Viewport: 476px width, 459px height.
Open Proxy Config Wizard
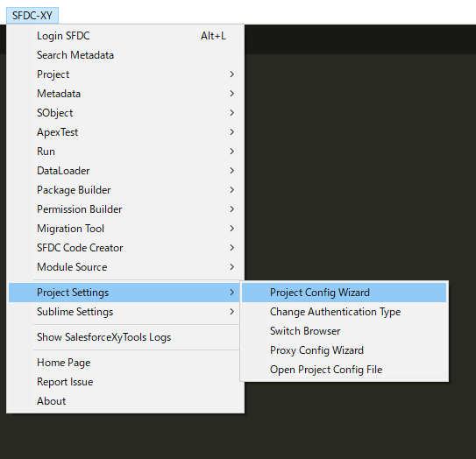pyautogui.click(x=344, y=350)
